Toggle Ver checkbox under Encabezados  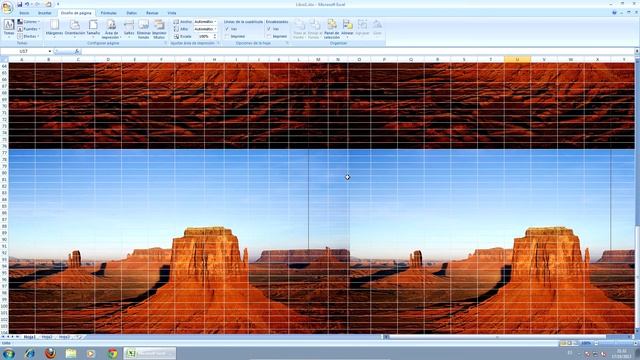point(269,29)
